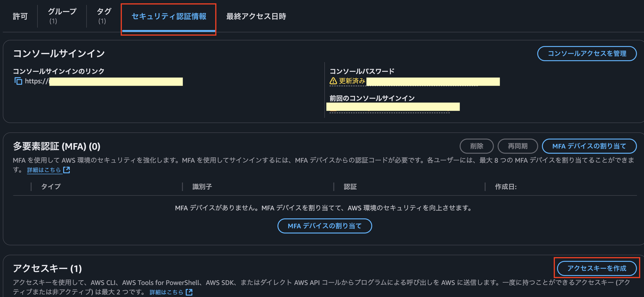Open the タグ (1) tab
644x297 pixels.
pos(104,16)
